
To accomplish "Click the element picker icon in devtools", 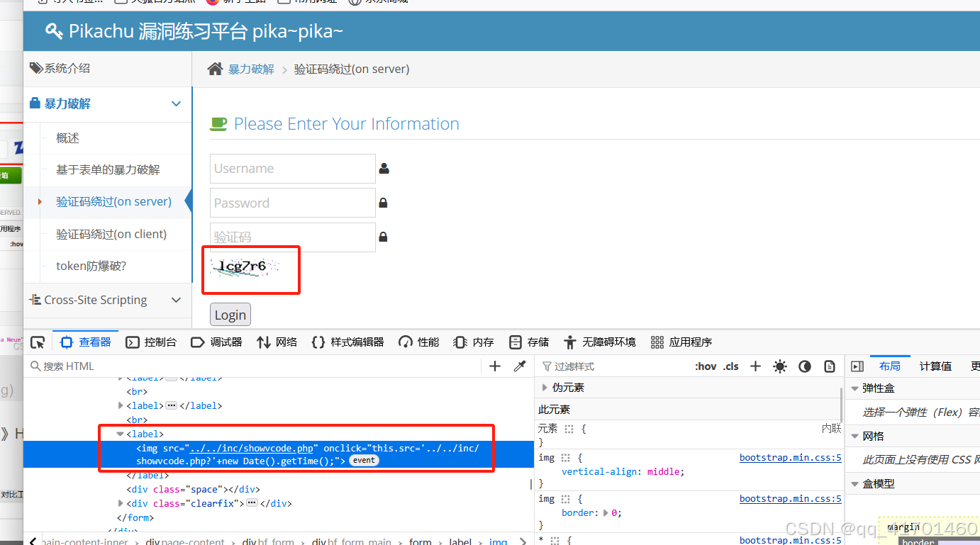I will [x=38, y=342].
